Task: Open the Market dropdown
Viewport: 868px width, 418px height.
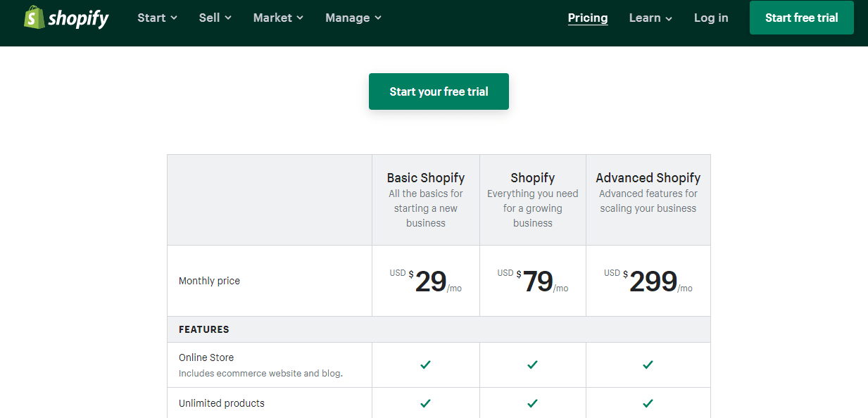Action: coord(278,18)
